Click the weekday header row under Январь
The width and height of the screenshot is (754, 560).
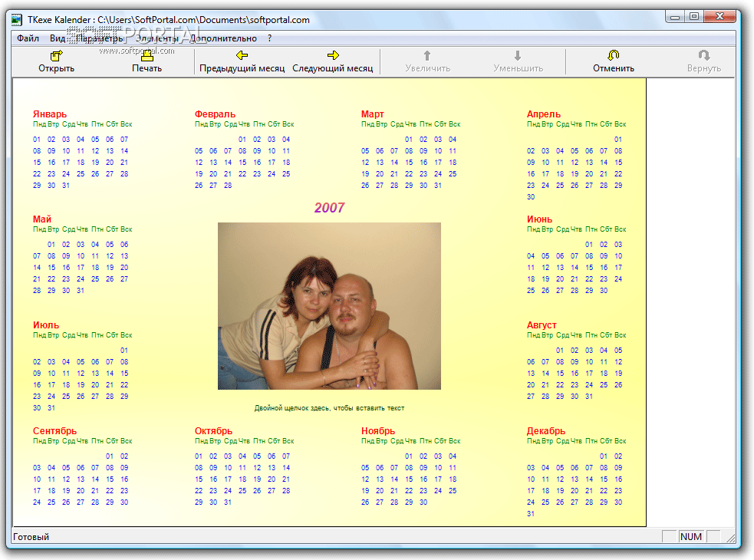point(83,124)
